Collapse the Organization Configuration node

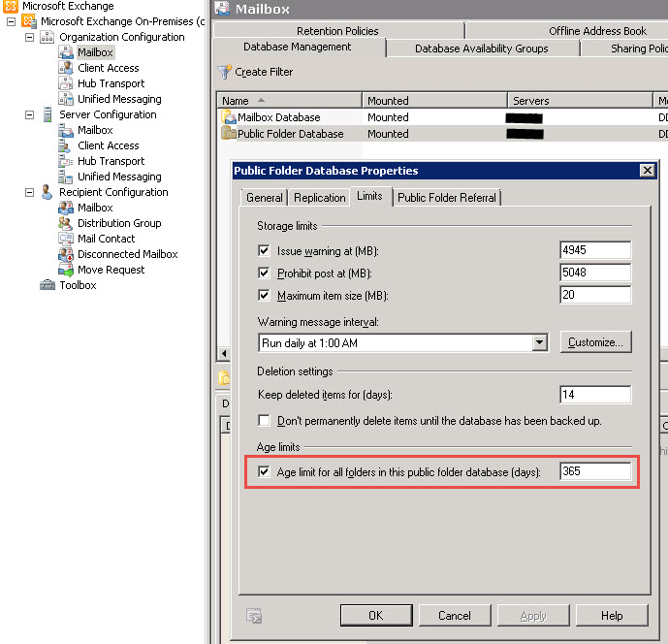(x=29, y=37)
